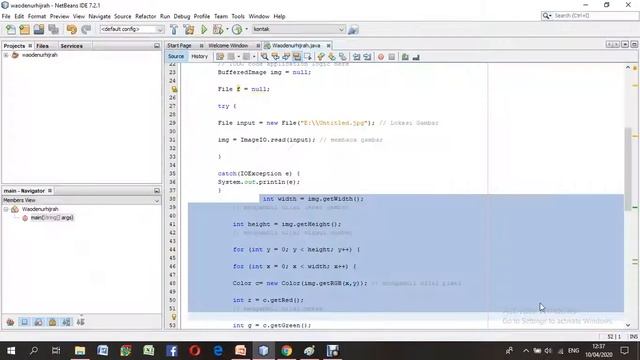The height and width of the screenshot is (360, 640).
Task: Switch to Welcome Window tab
Action: (228, 46)
